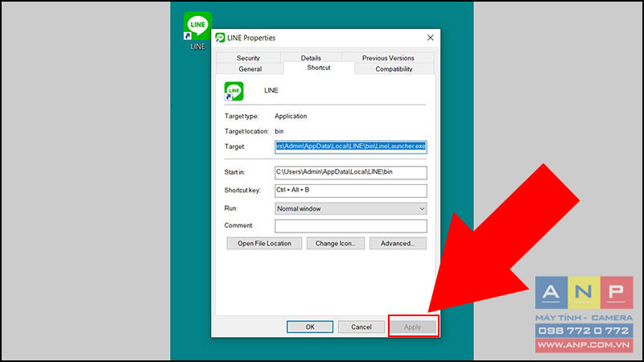The image size is (644, 362).
Task: Switch to the Details tab
Action: [311, 58]
